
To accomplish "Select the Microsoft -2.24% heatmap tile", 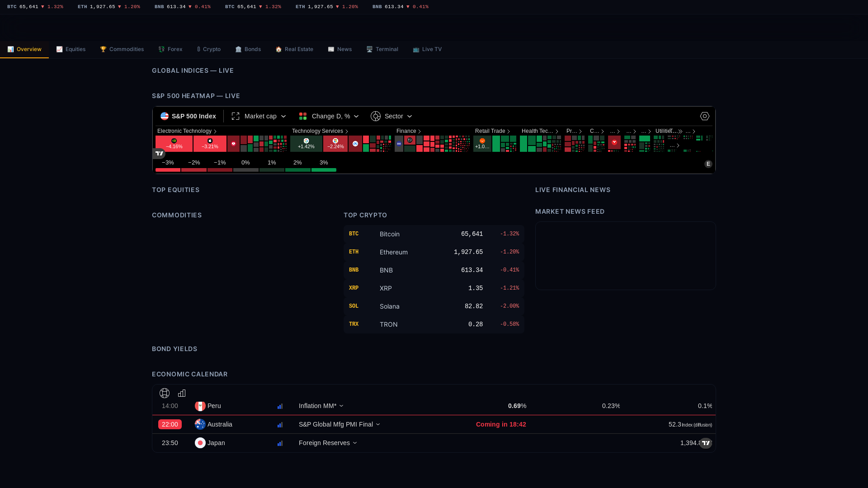I will point(335,144).
